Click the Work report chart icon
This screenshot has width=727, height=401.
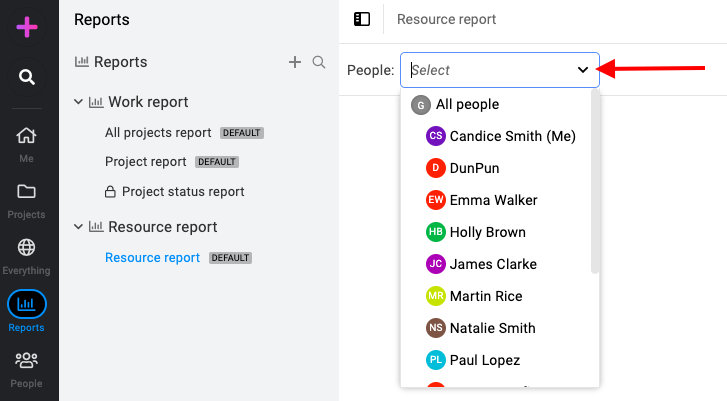(x=96, y=102)
